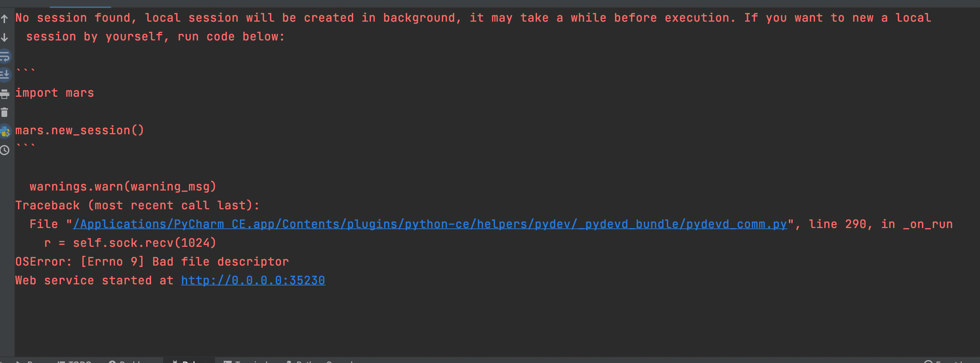Open the http://0.0.0.0:35230 web service link
Viewport: 980px width, 363px height.
pyautogui.click(x=253, y=280)
